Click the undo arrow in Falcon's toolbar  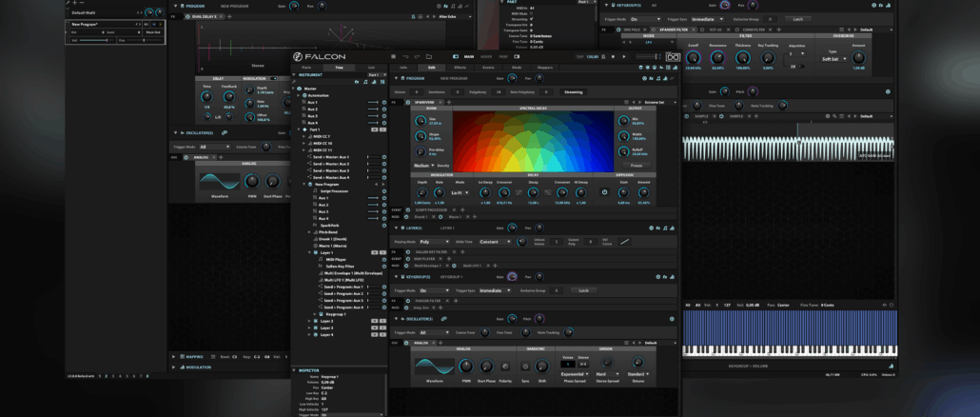tap(405, 56)
